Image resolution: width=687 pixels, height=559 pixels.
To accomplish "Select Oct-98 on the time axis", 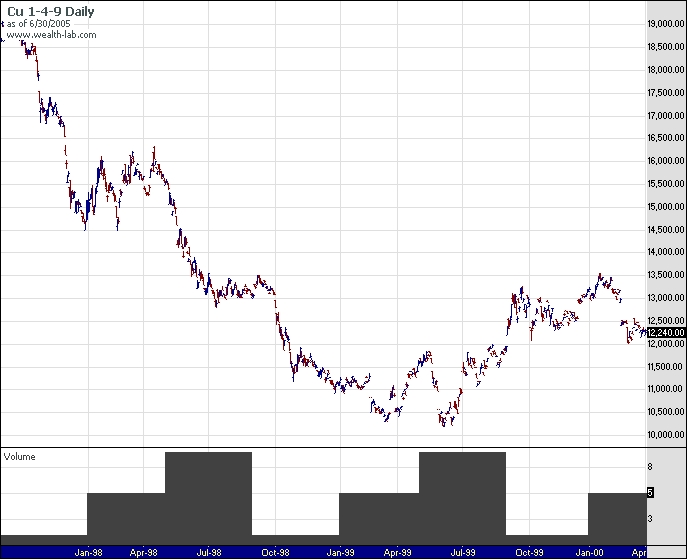I will (x=275, y=551).
